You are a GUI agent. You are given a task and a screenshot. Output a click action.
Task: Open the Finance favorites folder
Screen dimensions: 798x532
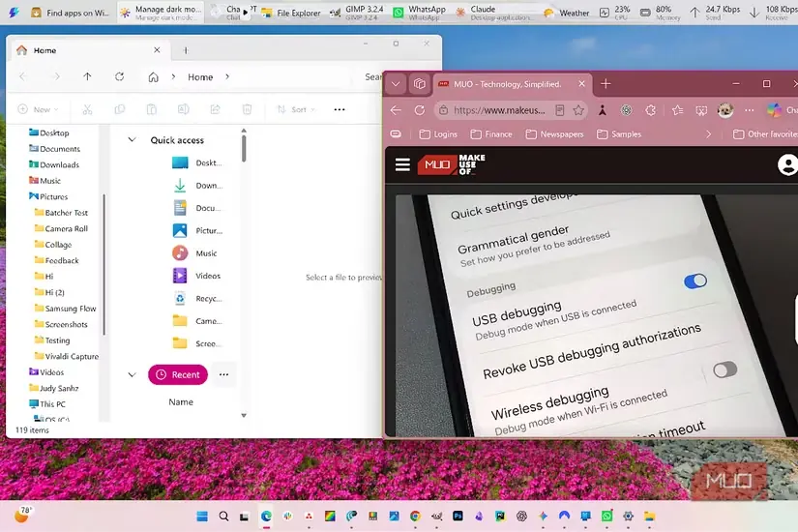pyautogui.click(x=491, y=134)
